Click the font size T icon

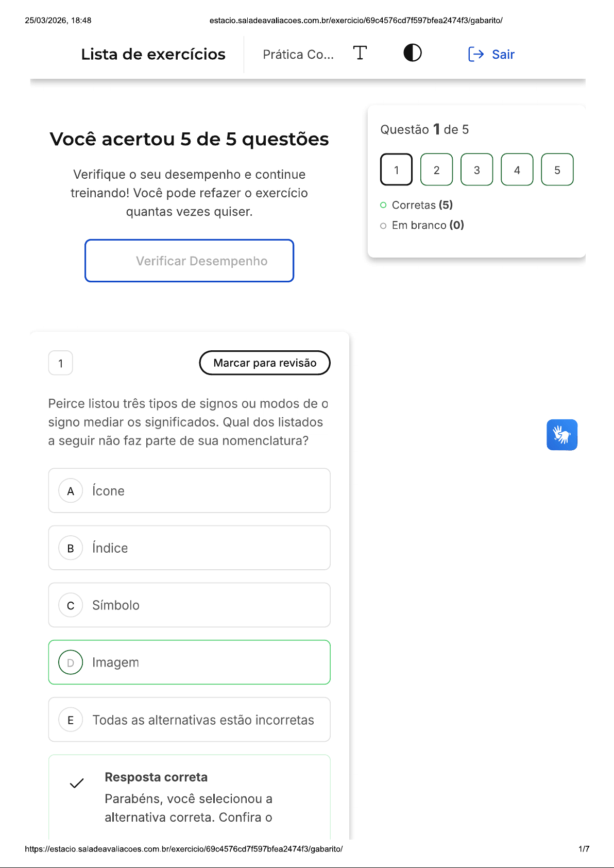(x=360, y=53)
